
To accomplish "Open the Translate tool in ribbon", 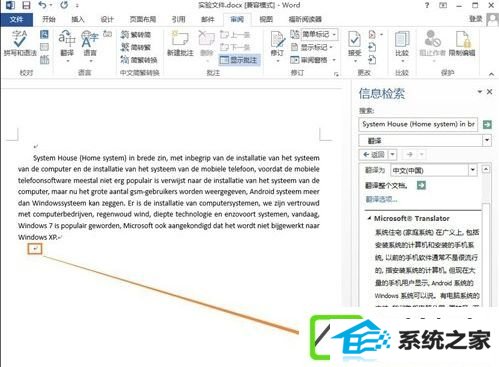I will click(x=67, y=45).
